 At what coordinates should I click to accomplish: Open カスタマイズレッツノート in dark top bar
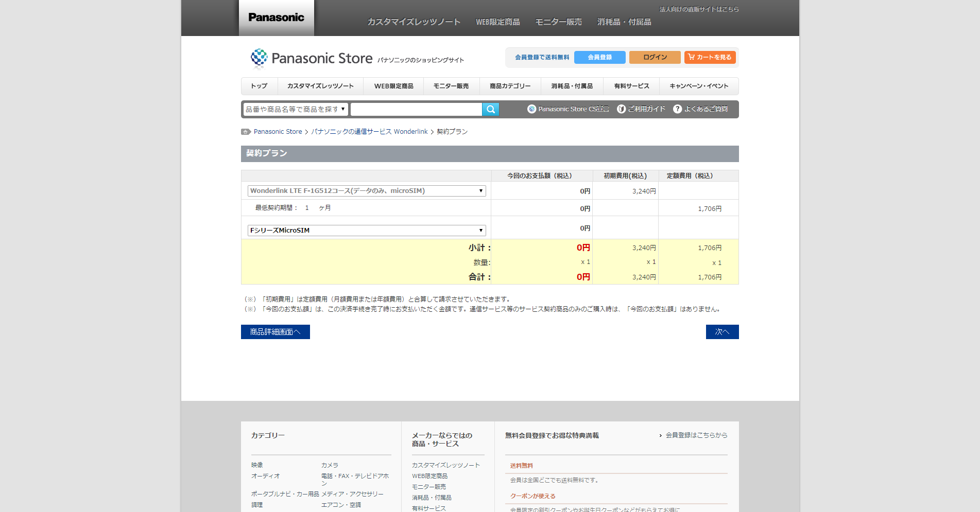click(x=414, y=22)
